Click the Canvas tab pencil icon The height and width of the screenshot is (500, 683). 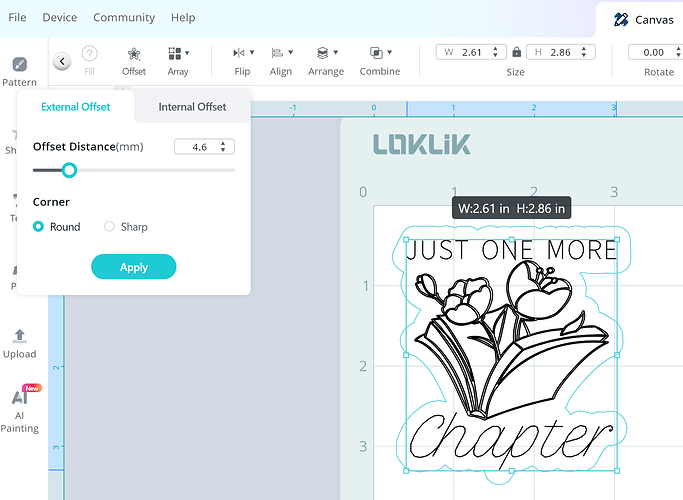(x=621, y=20)
